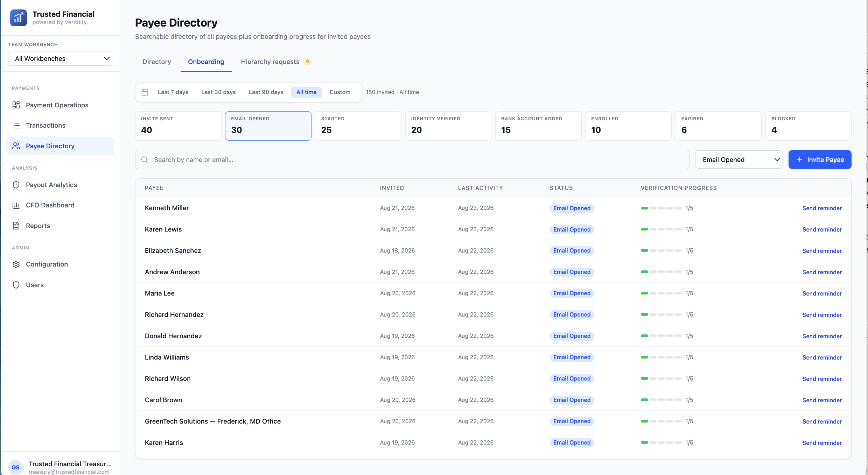Click the CFO Dashboard chart icon
The width and height of the screenshot is (868, 475).
[x=16, y=205]
